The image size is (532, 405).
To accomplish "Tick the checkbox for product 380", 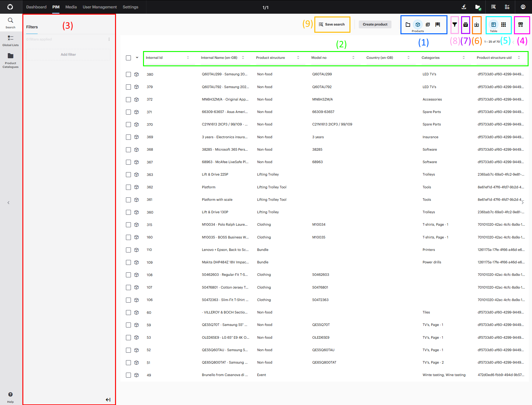I will click(128, 74).
